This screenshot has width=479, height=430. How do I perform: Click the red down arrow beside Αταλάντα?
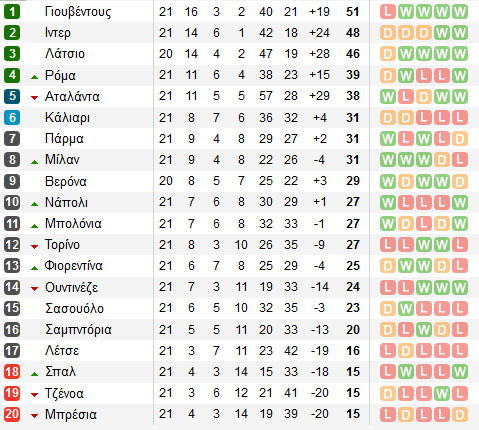click(34, 98)
